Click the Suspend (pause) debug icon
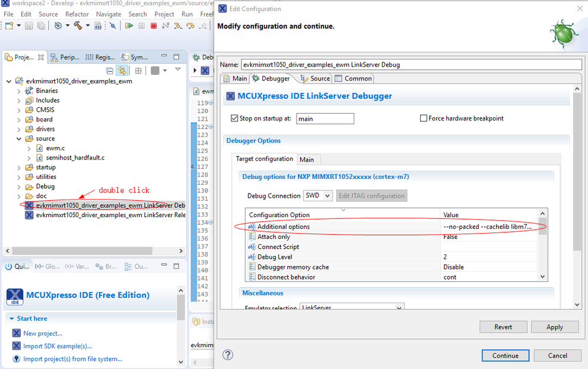Screen dimensions: 588x369 coord(141,25)
